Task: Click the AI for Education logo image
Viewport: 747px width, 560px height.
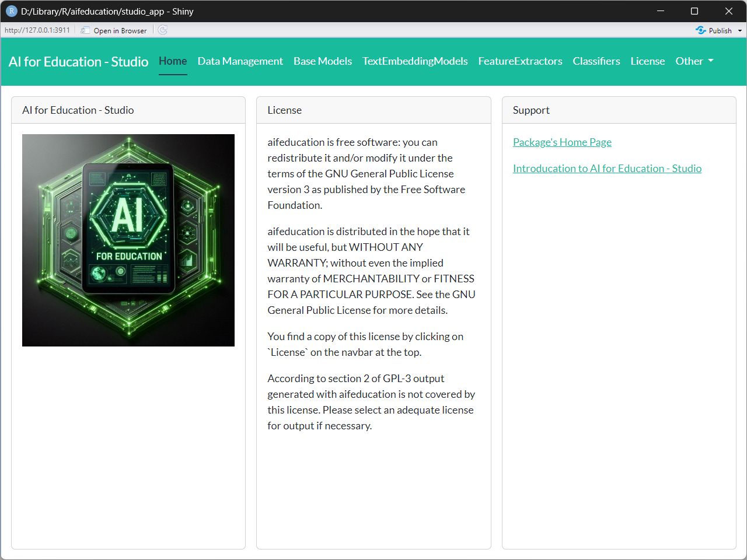Action: pyautogui.click(x=128, y=240)
